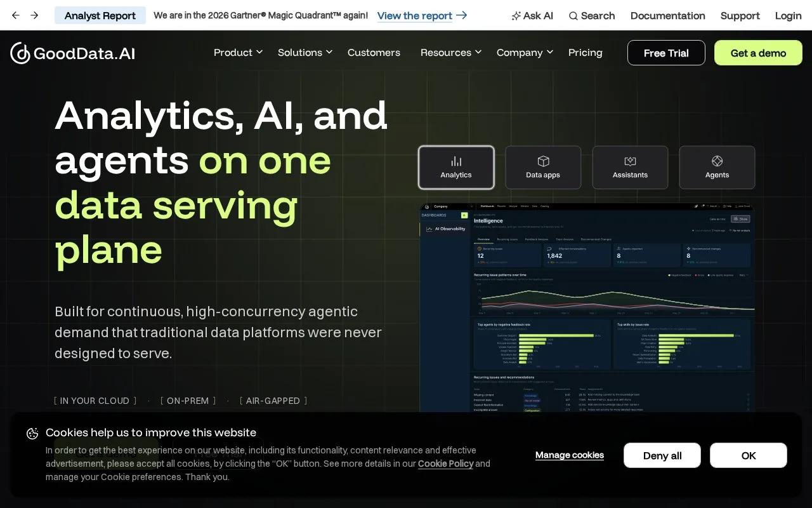Click the "IN YOUR CLOUD" tag text
The width and height of the screenshot is (812, 508).
coord(96,401)
